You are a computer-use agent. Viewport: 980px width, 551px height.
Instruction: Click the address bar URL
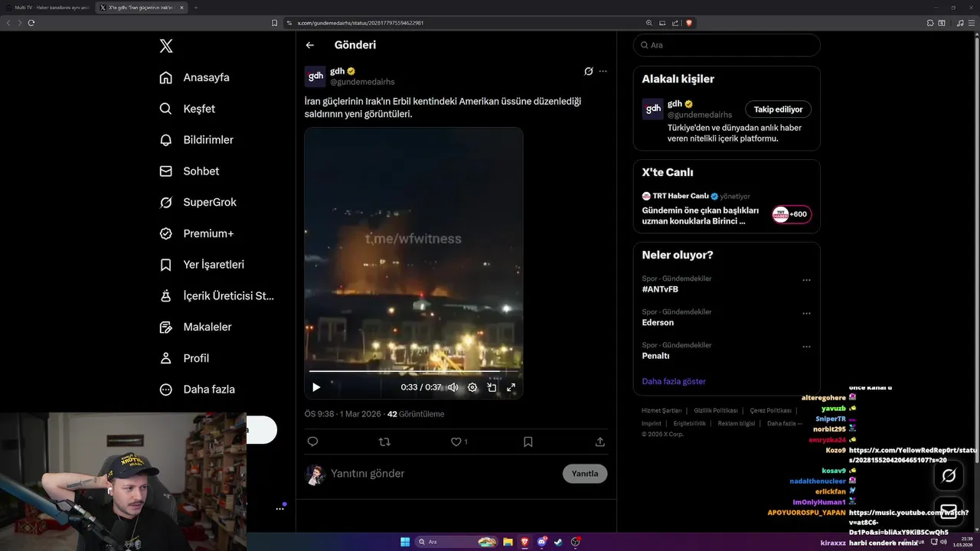[x=360, y=23]
